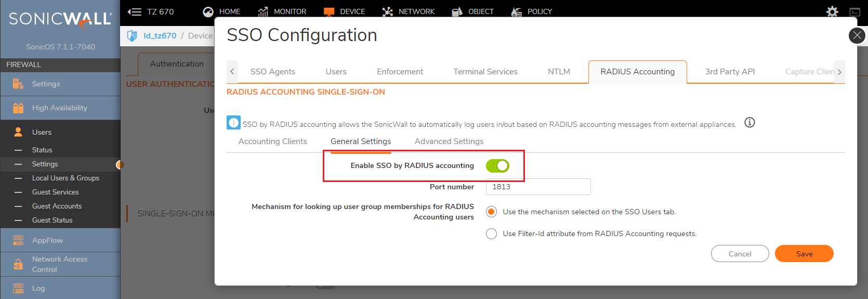Open Network Access Control in sidebar

tap(59, 264)
